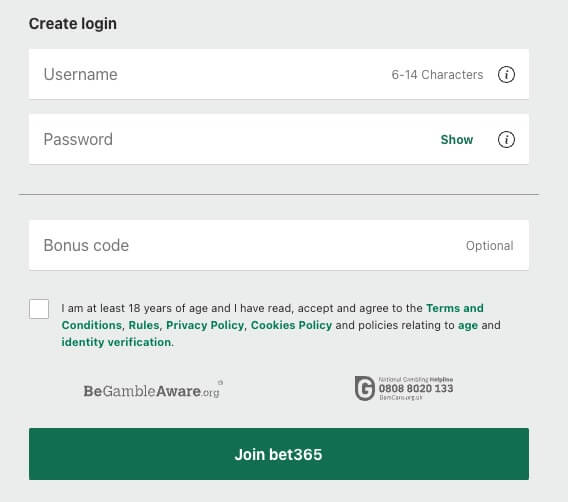Tick the age and terms agreement checkbox
The image size is (568, 502).
click(39, 309)
